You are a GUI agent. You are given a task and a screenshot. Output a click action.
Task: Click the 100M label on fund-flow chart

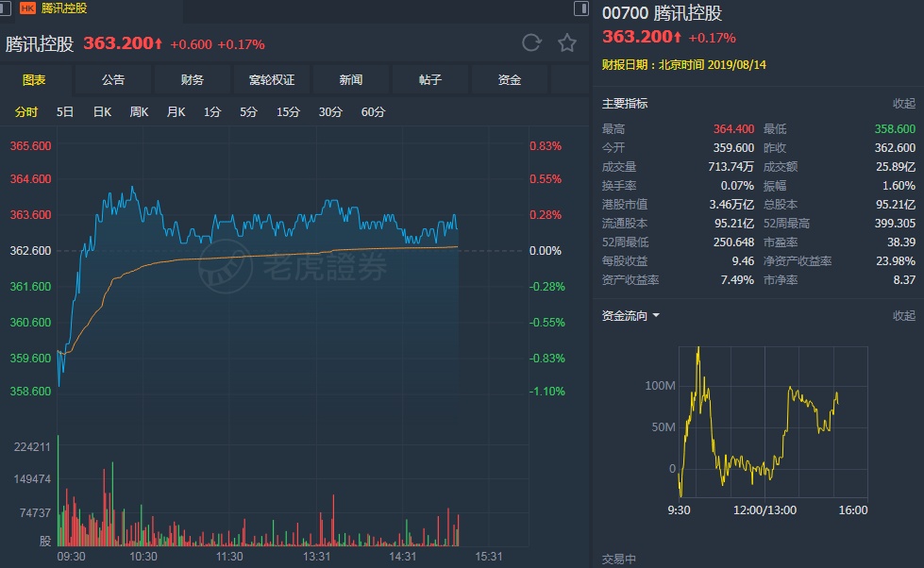click(x=660, y=385)
